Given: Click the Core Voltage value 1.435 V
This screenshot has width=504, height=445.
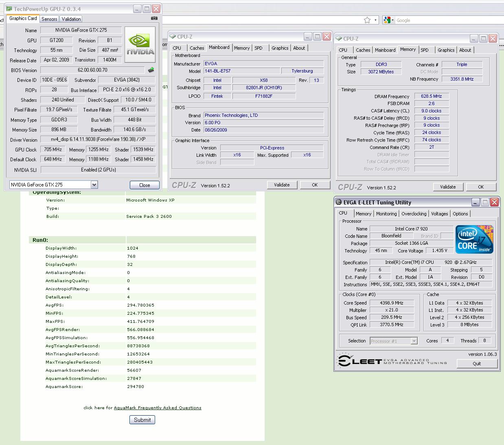Looking at the screenshot, I should [440, 251].
